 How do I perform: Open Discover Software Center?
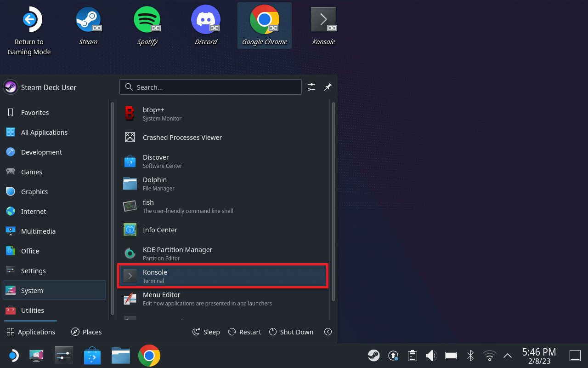click(x=223, y=161)
